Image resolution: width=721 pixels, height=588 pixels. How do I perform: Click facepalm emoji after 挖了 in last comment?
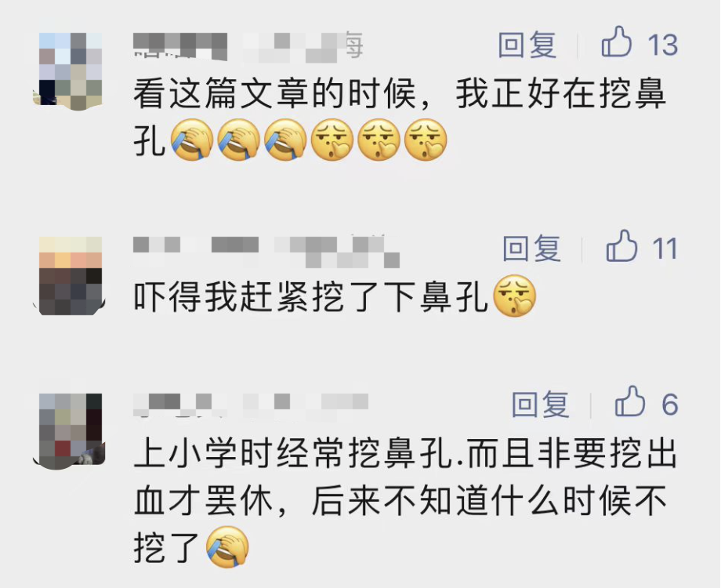pyautogui.click(x=227, y=546)
